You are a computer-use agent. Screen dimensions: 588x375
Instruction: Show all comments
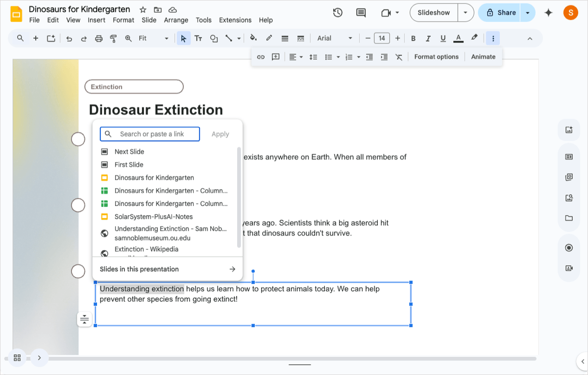(x=361, y=13)
